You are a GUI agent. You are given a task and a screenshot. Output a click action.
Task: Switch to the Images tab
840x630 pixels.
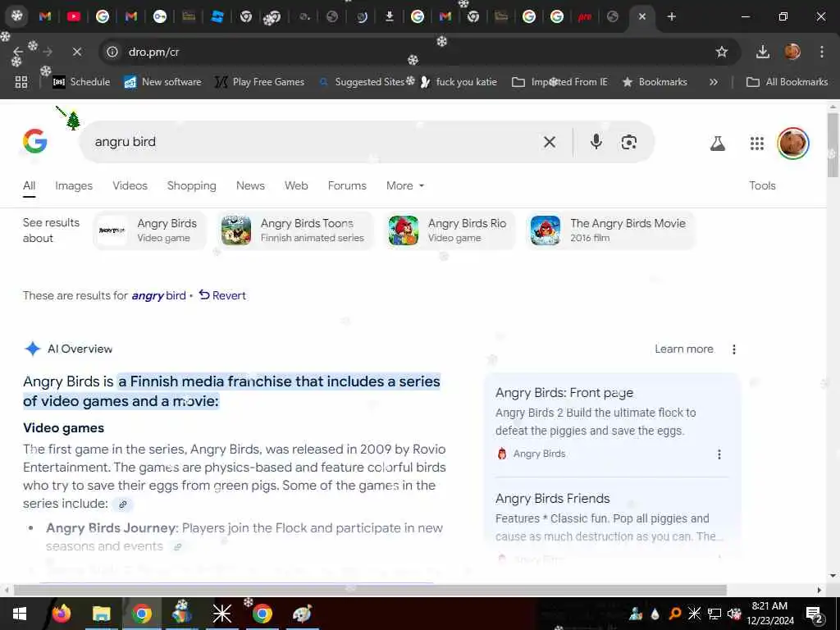tap(73, 185)
